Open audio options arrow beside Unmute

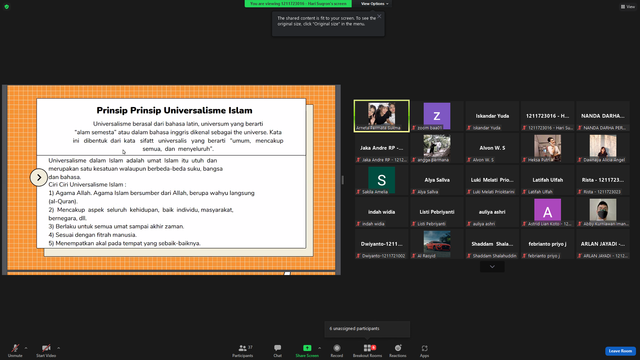[x=26, y=348]
